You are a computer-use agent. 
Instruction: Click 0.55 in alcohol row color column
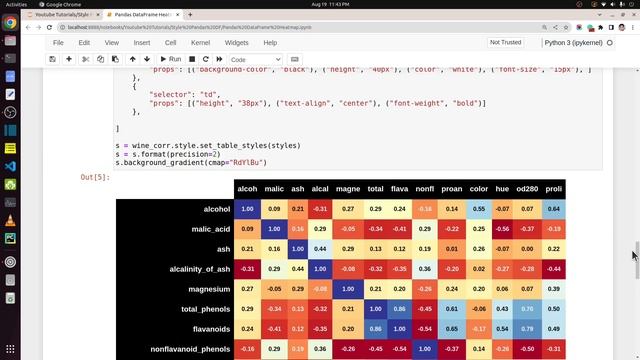479,209
